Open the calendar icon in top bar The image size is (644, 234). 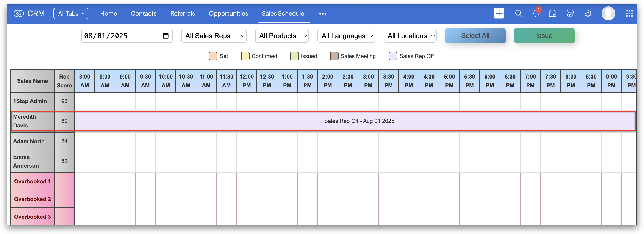pyautogui.click(x=552, y=14)
